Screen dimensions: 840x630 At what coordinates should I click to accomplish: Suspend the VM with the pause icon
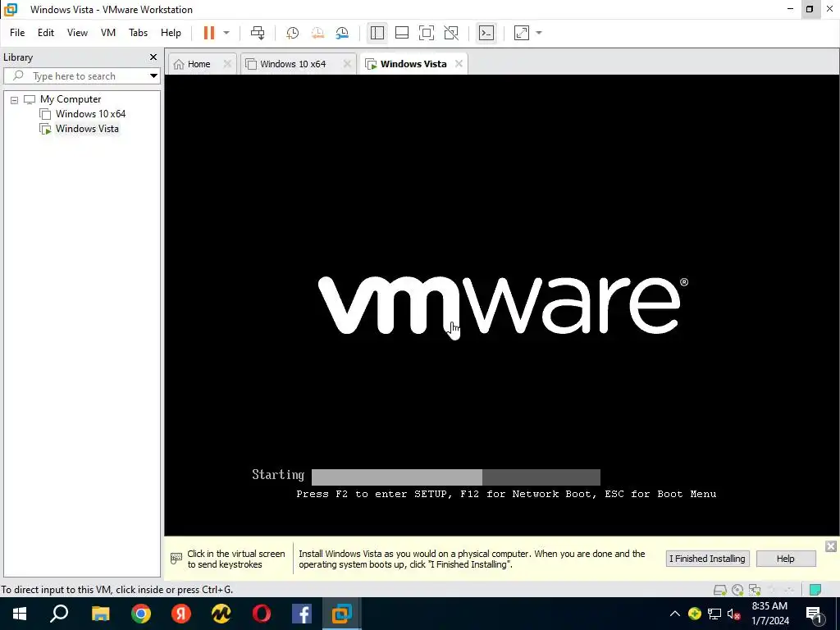pyautogui.click(x=209, y=33)
